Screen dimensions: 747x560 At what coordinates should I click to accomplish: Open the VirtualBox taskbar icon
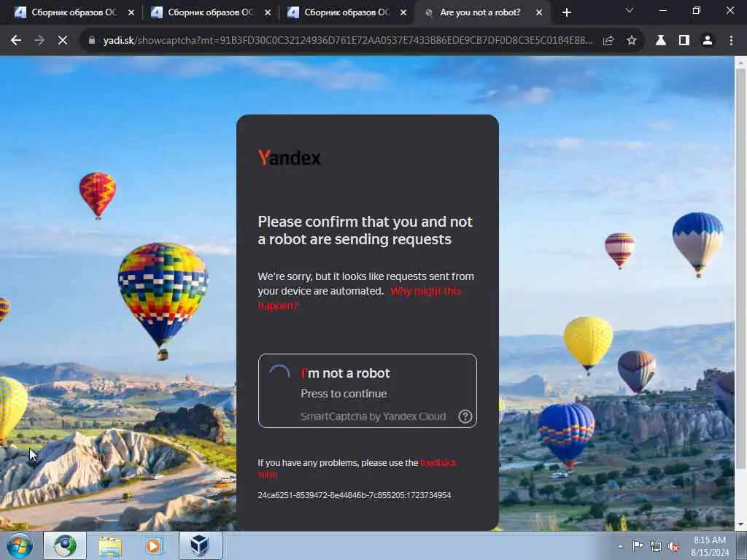(200, 545)
